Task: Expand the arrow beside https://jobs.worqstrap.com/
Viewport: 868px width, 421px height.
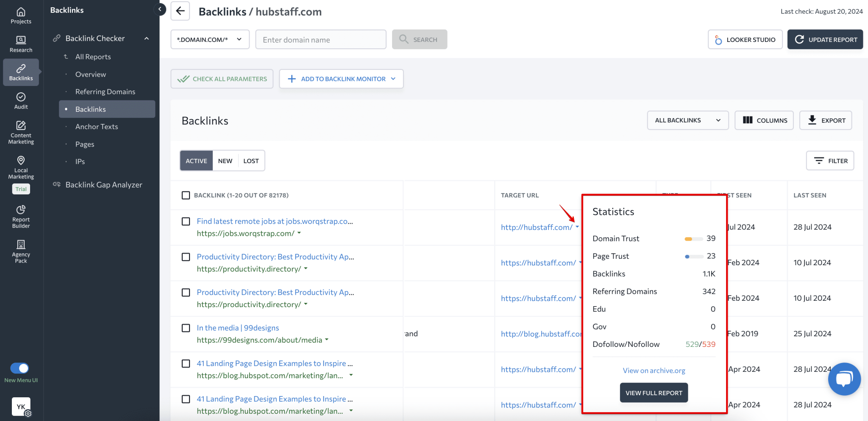Action: [299, 233]
